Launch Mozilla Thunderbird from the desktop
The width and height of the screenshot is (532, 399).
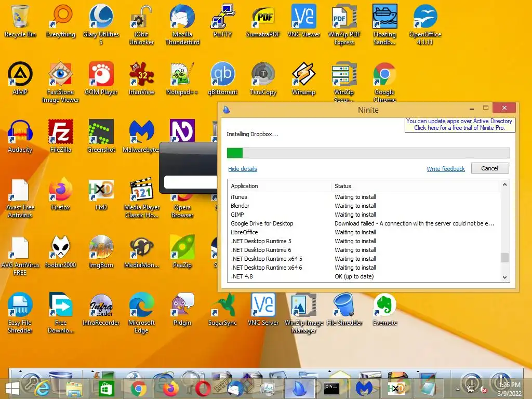[182, 24]
